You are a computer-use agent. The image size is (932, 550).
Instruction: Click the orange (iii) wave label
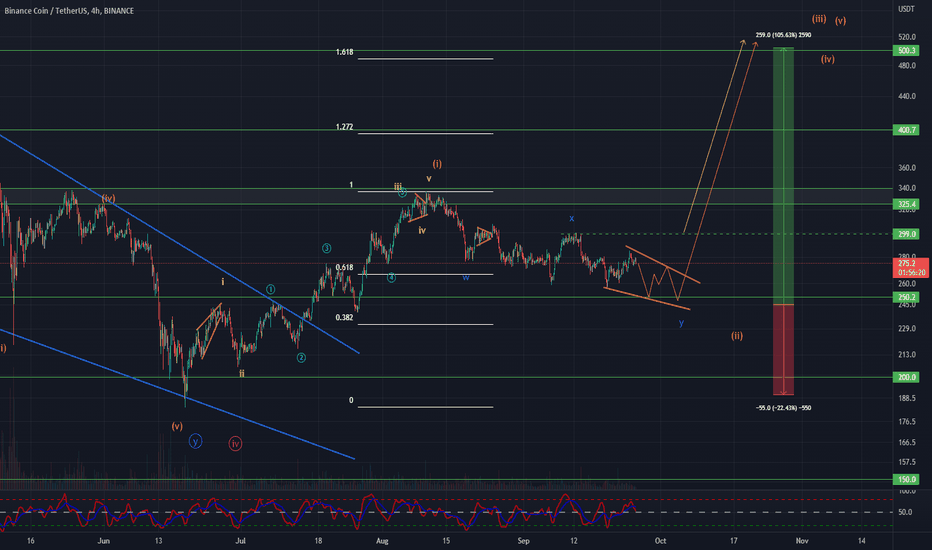pos(819,19)
